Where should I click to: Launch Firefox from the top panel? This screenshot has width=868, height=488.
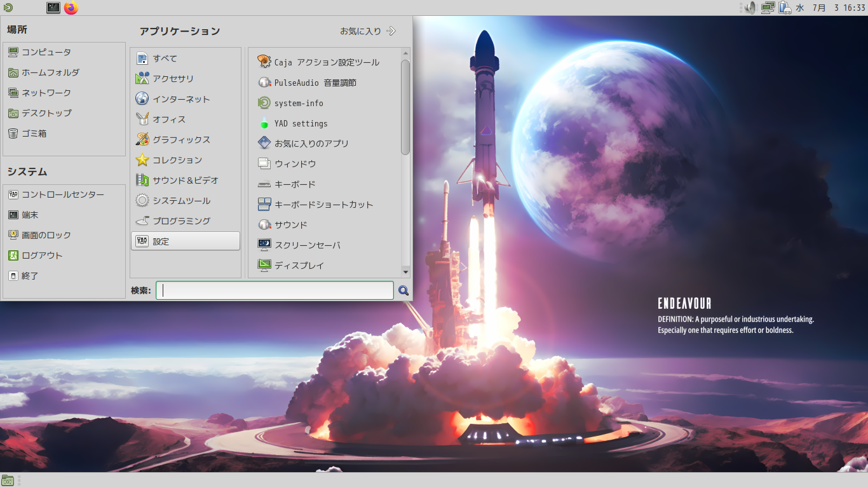(71, 8)
